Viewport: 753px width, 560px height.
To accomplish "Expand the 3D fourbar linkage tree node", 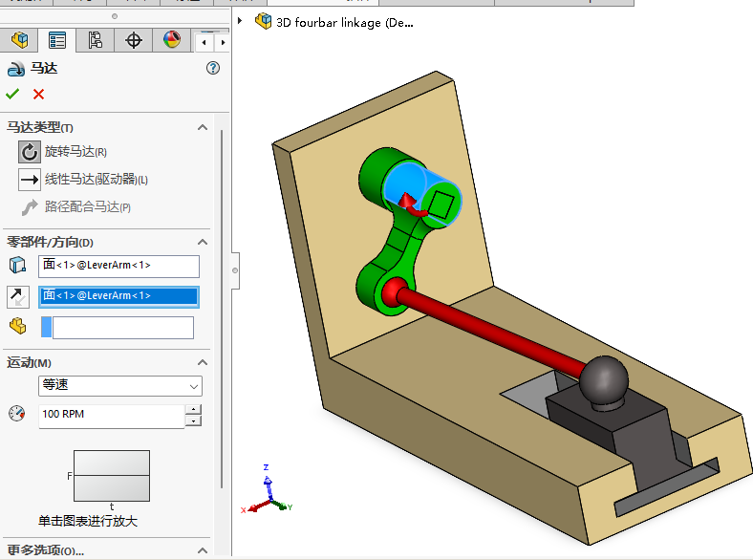I will [x=240, y=21].
